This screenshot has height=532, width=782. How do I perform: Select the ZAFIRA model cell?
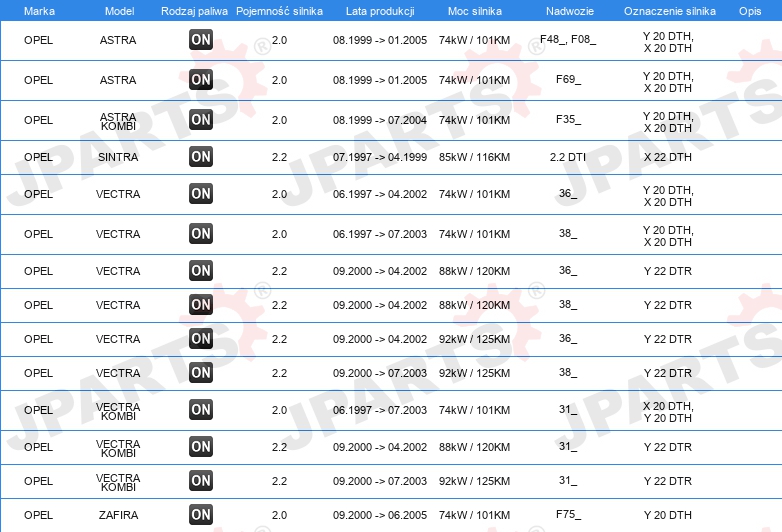pyautogui.click(x=118, y=515)
